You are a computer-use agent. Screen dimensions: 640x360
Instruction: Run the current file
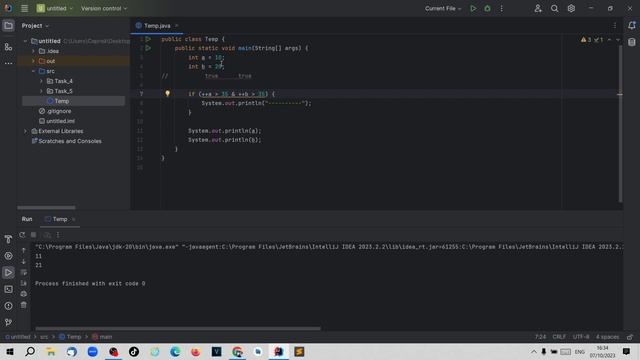click(473, 8)
